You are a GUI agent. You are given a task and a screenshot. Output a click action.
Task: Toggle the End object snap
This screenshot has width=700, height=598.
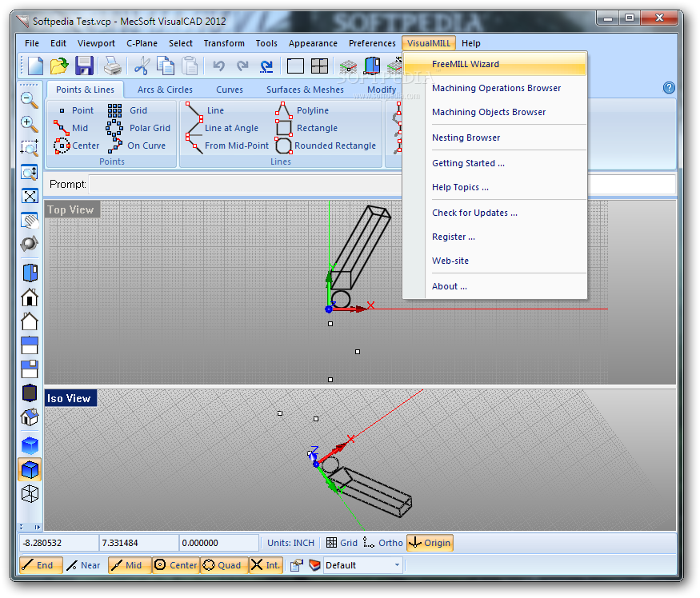click(x=40, y=565)
